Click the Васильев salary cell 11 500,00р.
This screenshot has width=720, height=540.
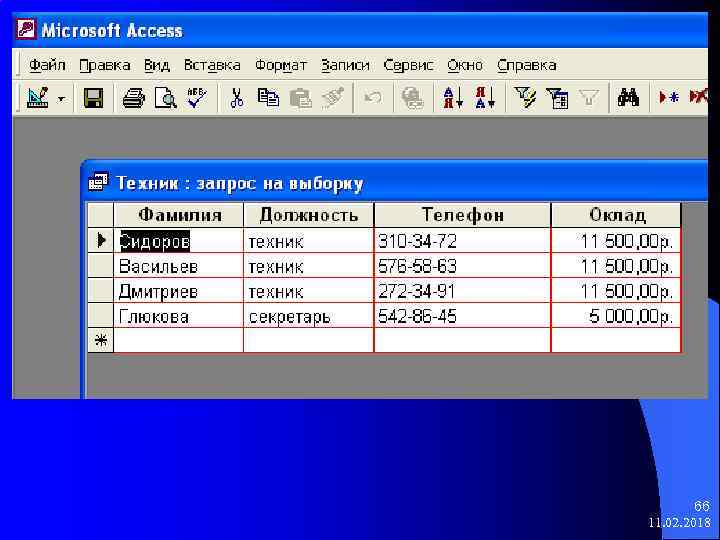click(616, 265)
